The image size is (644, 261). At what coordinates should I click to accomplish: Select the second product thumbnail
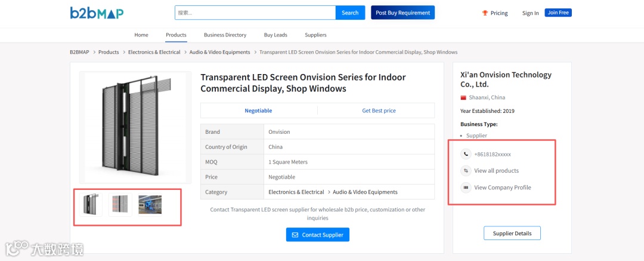(x=120, y=205)
